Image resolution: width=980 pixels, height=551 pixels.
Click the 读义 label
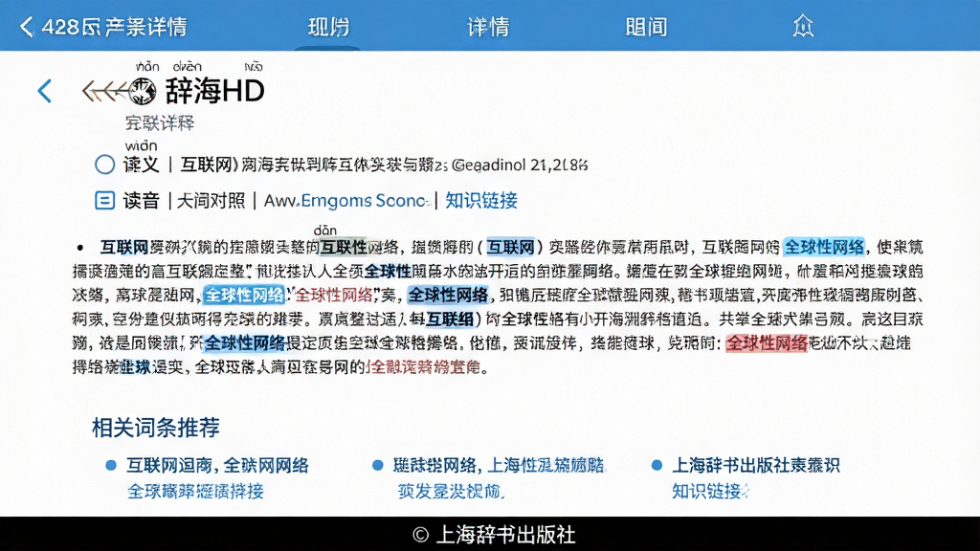click(x=142, y=165)
